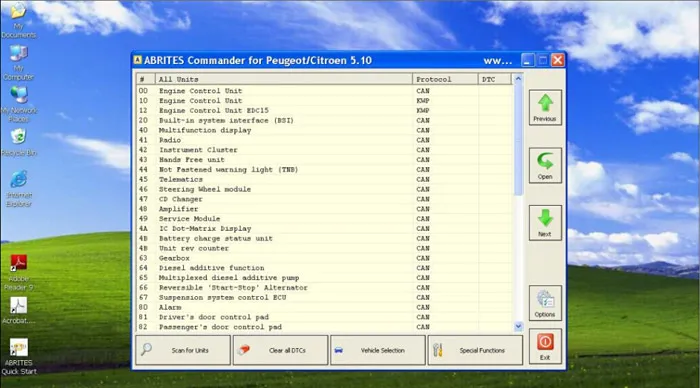Viewport: 700px width, 388px height.
Task: Click the red Exit button
Action: (x=545, y=346)
